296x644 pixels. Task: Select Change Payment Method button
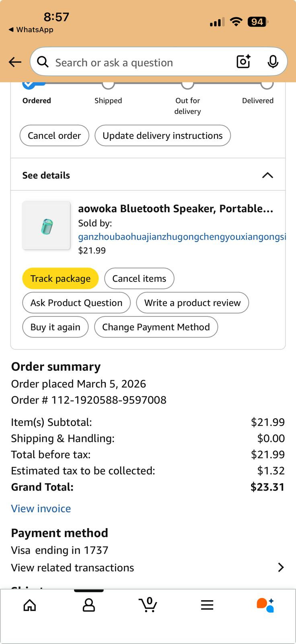pyautogui.click(x=156, y=327)
